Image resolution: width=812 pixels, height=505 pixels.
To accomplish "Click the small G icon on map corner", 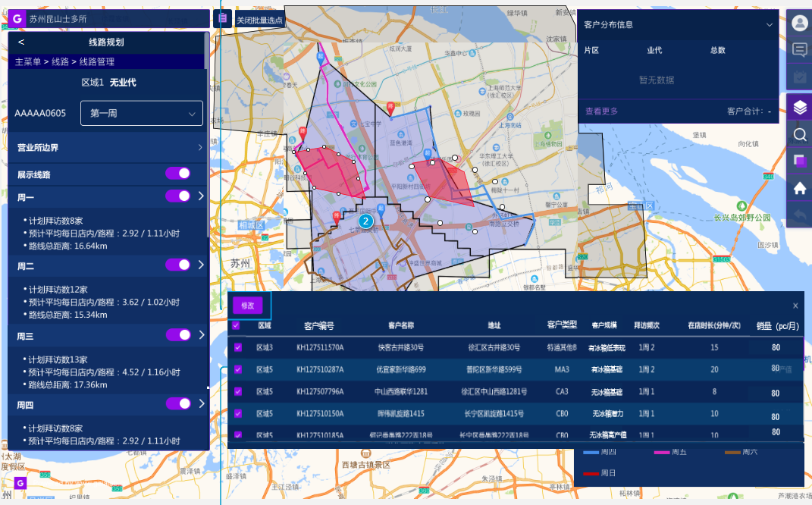I will [x=20, y=483].
